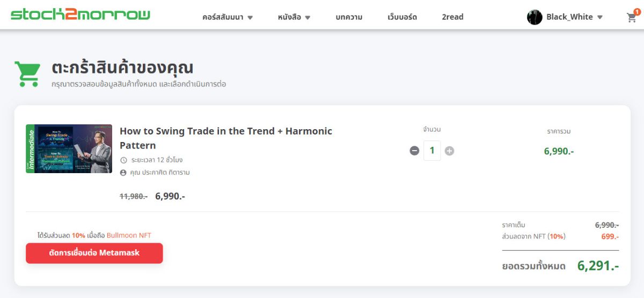Click the ตัดการเชื่อมต่อ Metamask button
Screen dimensions: 644x298
tap(94, 253)
